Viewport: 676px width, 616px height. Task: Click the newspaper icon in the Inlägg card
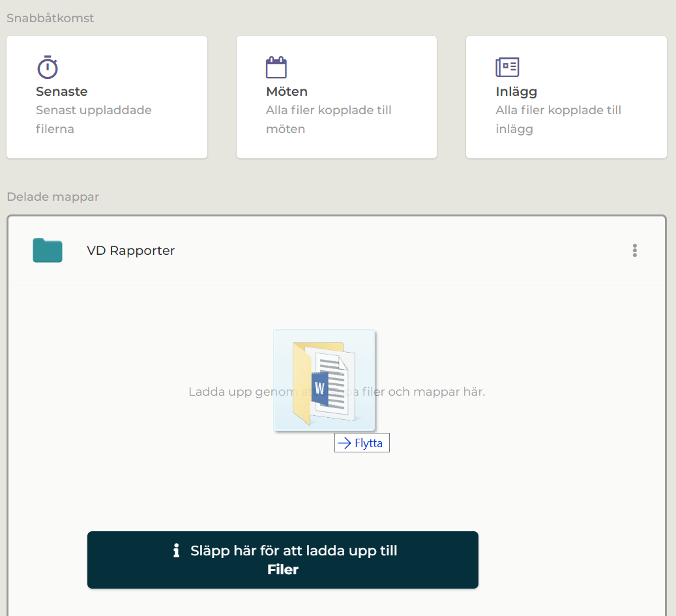coord(507,67)
